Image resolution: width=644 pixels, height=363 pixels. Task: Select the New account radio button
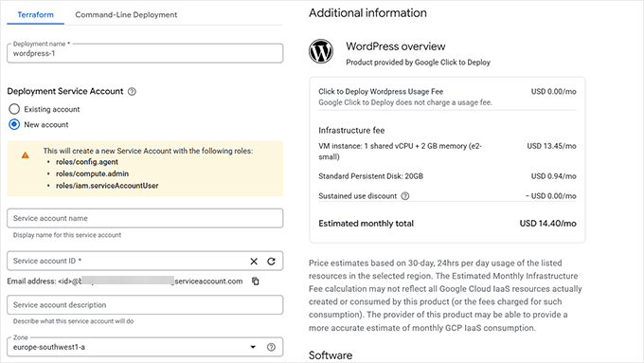tap(14, 124)
